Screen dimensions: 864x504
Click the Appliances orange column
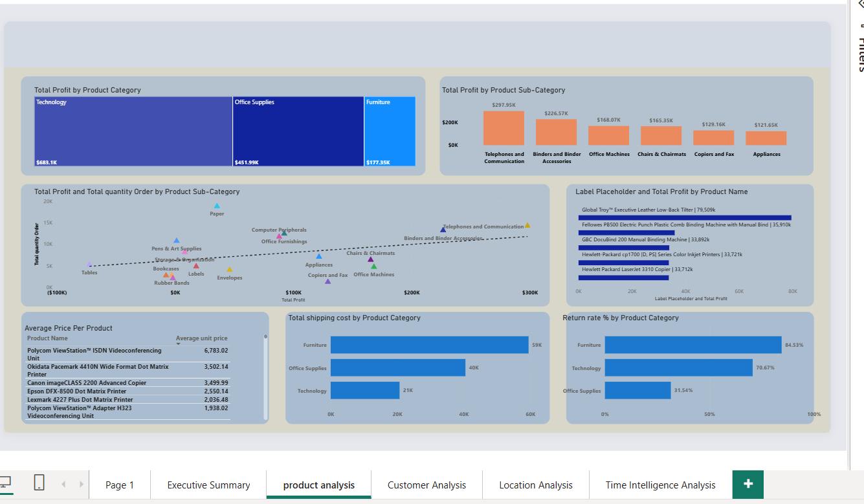click(x=766, y=138)
